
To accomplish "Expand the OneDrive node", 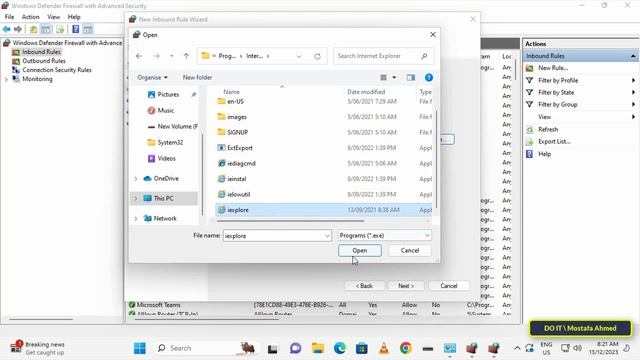I will pyautogui.click(x=136, y=178).
